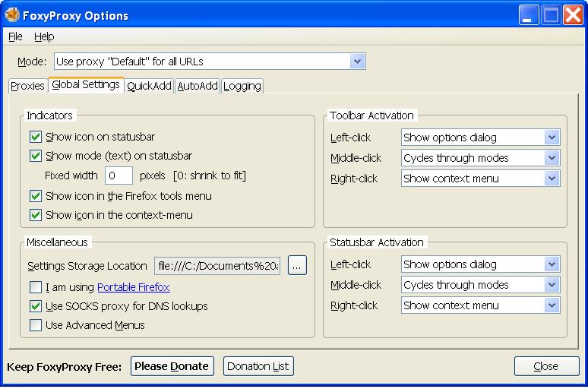
Task: Close window via red X title bar button
Action: click(574, 15)
